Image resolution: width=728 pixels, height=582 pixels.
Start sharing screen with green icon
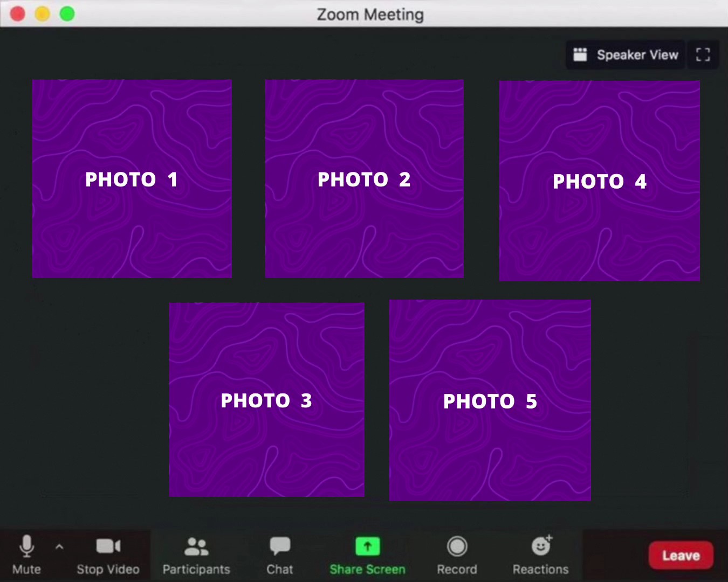tap(367, 554)
